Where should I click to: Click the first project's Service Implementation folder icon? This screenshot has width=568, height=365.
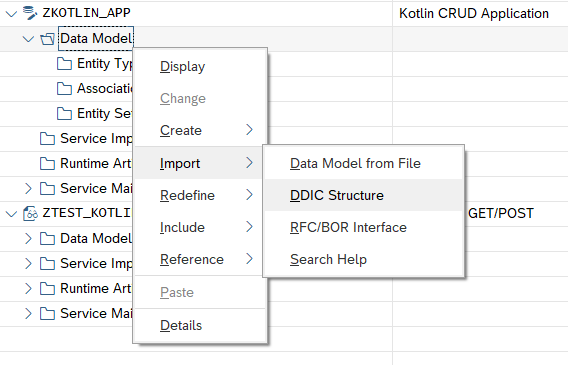pyautogui.click(x=47, y=139)
